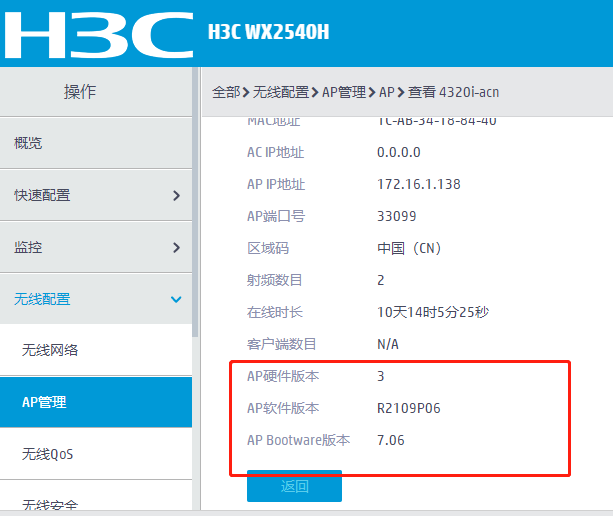Click AP管理 in the breadcrumb
The image size is (613, 516).
[344, 92]
